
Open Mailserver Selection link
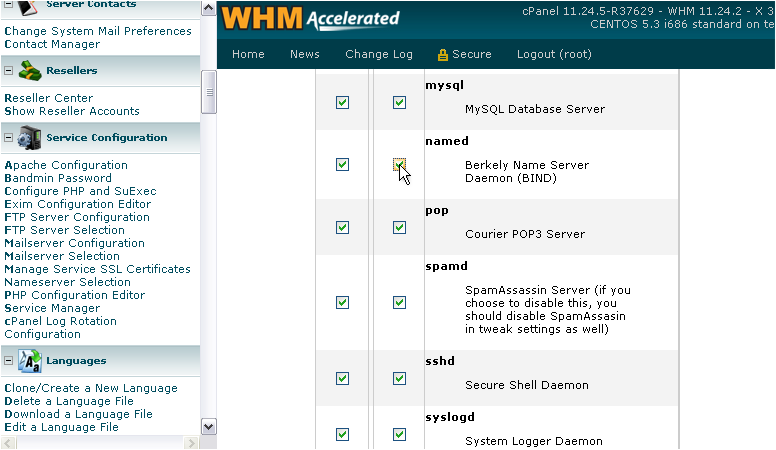point(62,256)
